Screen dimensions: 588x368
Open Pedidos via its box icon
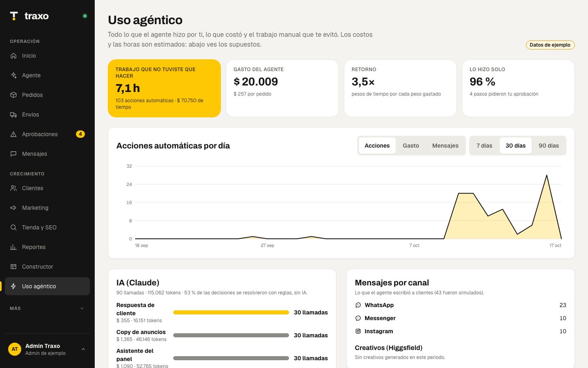coord(13,95)
